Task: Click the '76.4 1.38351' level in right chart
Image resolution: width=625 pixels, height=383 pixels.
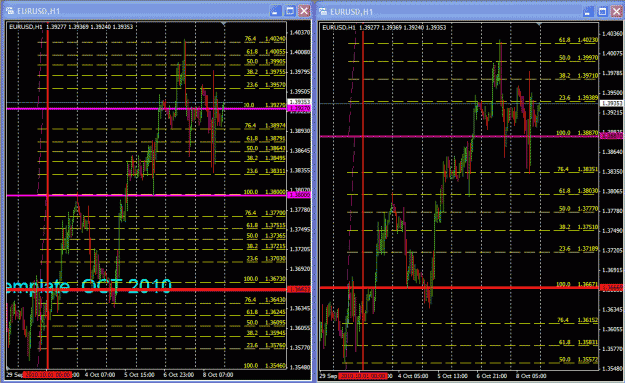Action: (578, 169)
